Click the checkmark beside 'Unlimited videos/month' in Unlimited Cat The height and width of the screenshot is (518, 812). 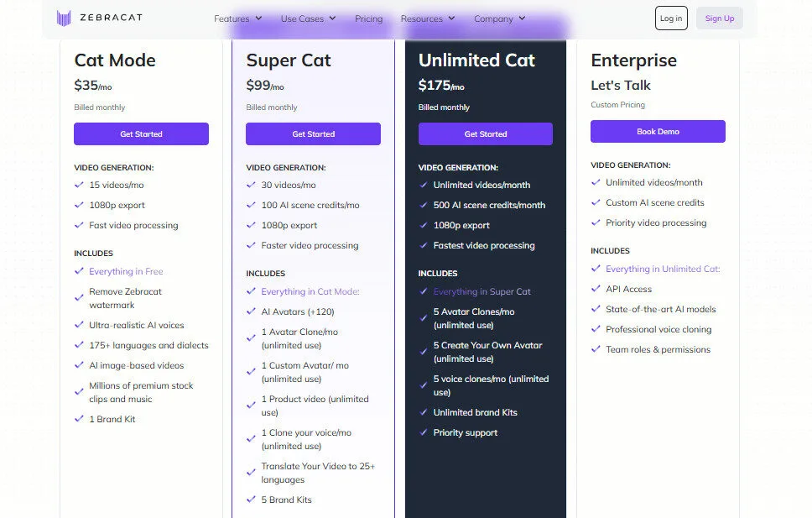click(424, 185)
